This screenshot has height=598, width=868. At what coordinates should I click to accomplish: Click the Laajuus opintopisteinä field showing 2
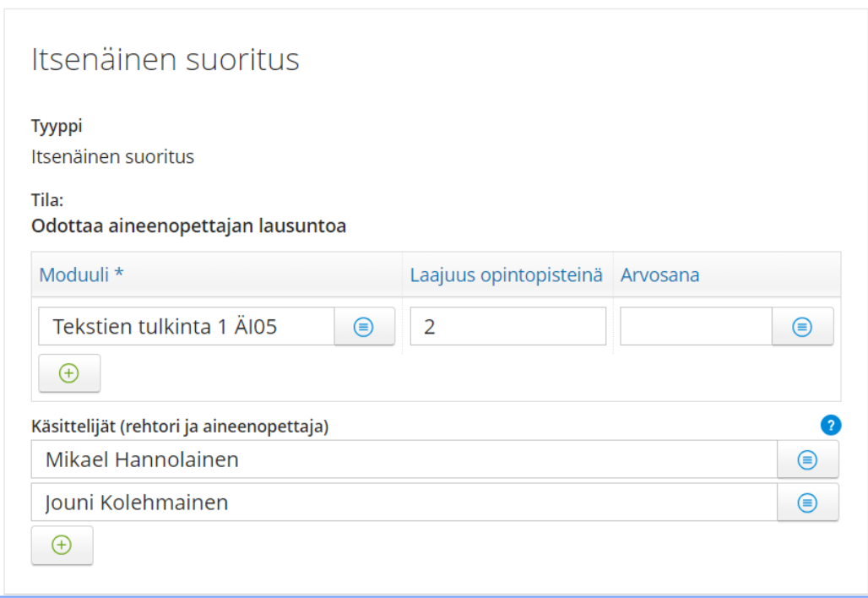click(508, 327)
